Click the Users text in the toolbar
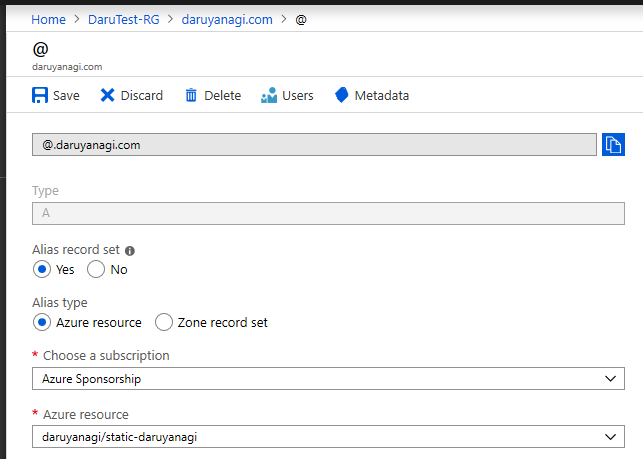 point(298,96)
